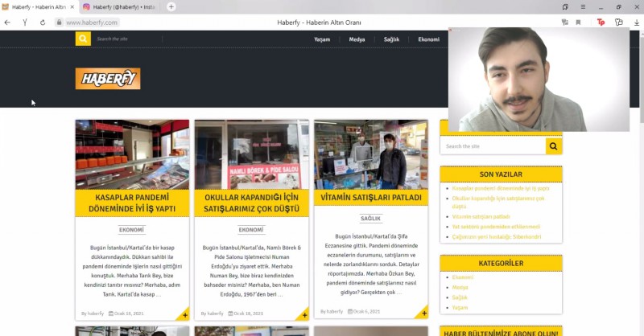Image resolution: width=644 pixels, height=336 pixels.
Task: Open a new browser tab with plus button
Action: [171, 6]
